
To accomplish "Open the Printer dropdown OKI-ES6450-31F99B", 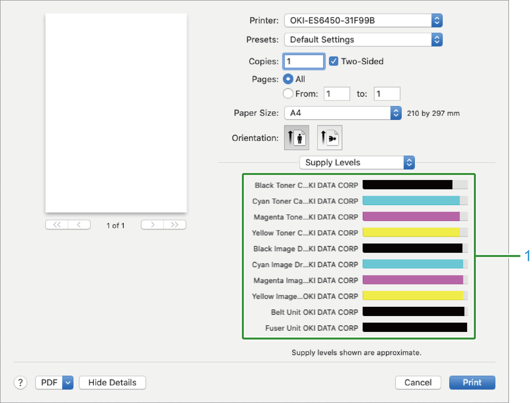I will 363,21.
